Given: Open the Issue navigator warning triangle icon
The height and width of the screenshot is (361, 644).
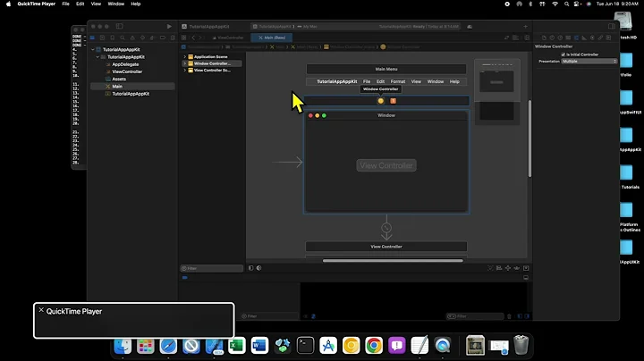Looking at the screenshot, I should tap(132, 38).
